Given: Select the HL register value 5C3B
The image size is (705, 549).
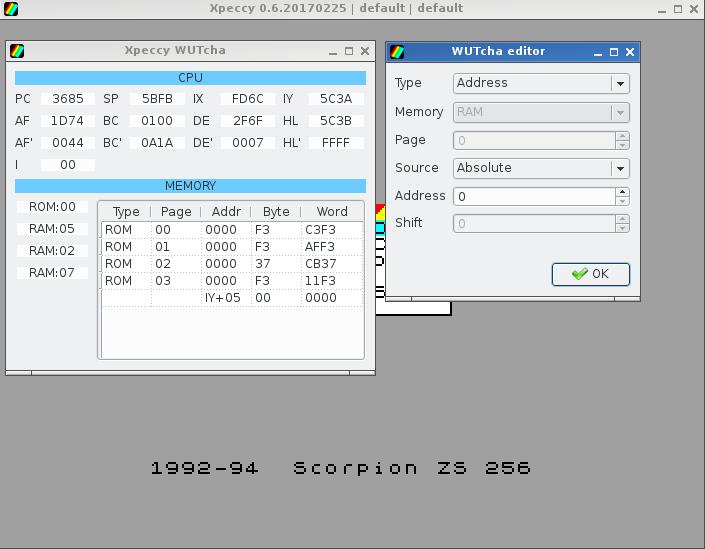Looking at the screenshot, I should point(335,121).
